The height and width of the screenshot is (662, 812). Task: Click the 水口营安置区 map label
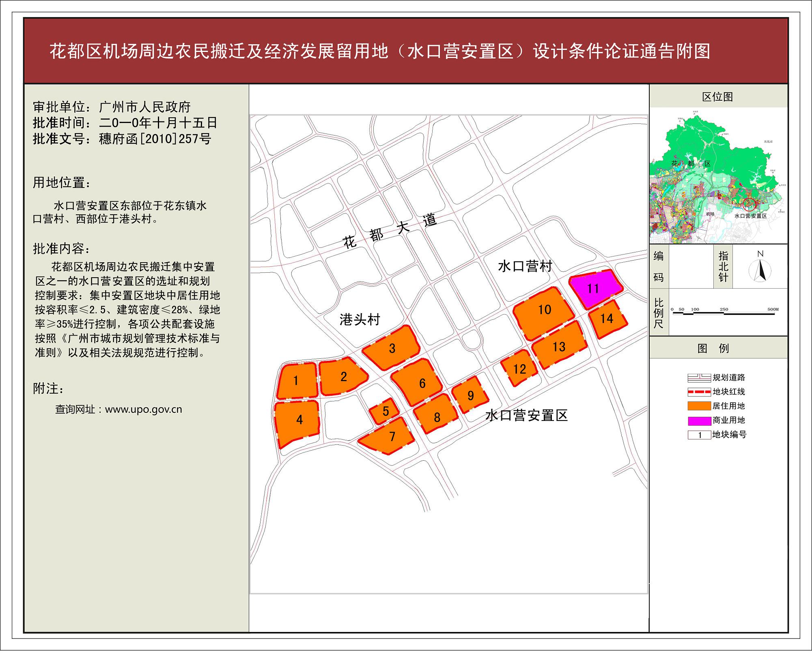pos(526,416)
